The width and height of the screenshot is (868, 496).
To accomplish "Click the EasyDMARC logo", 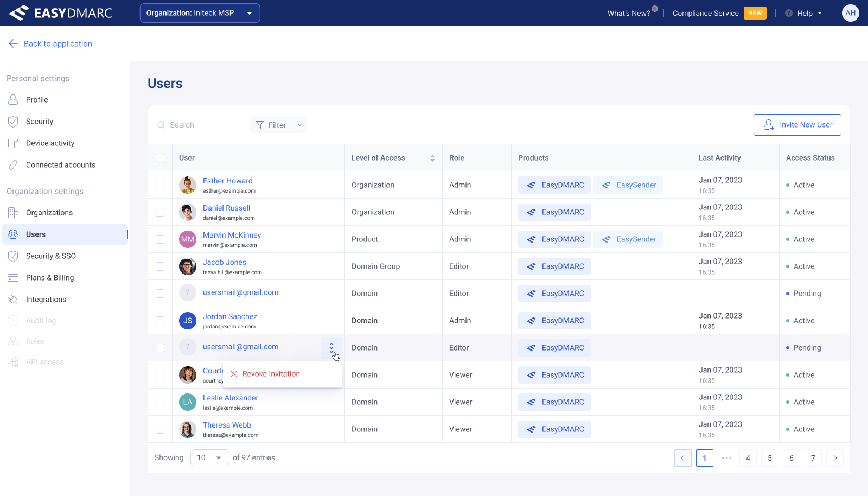I will pos(60,13).
